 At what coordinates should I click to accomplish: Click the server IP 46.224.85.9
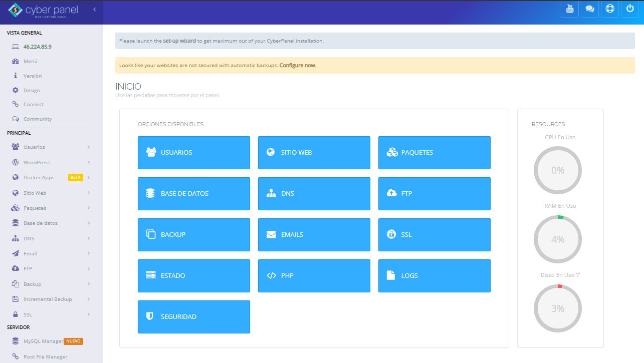(x=38, y=47)
